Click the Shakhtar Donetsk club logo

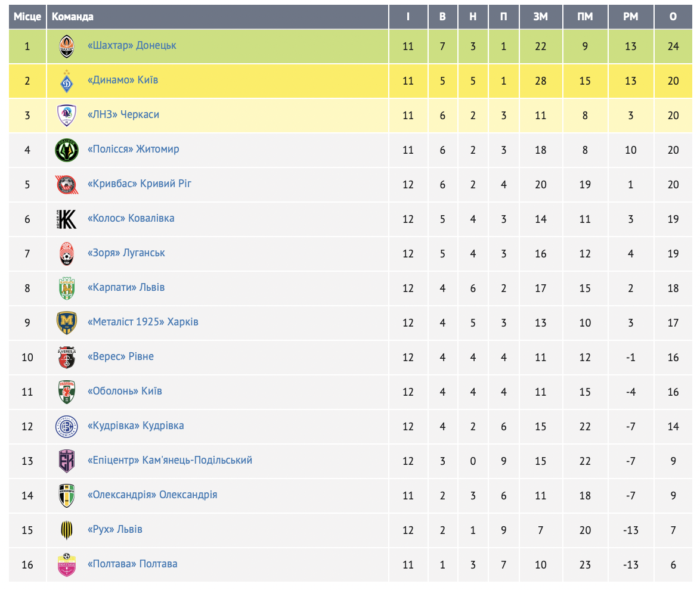point(66,46)
